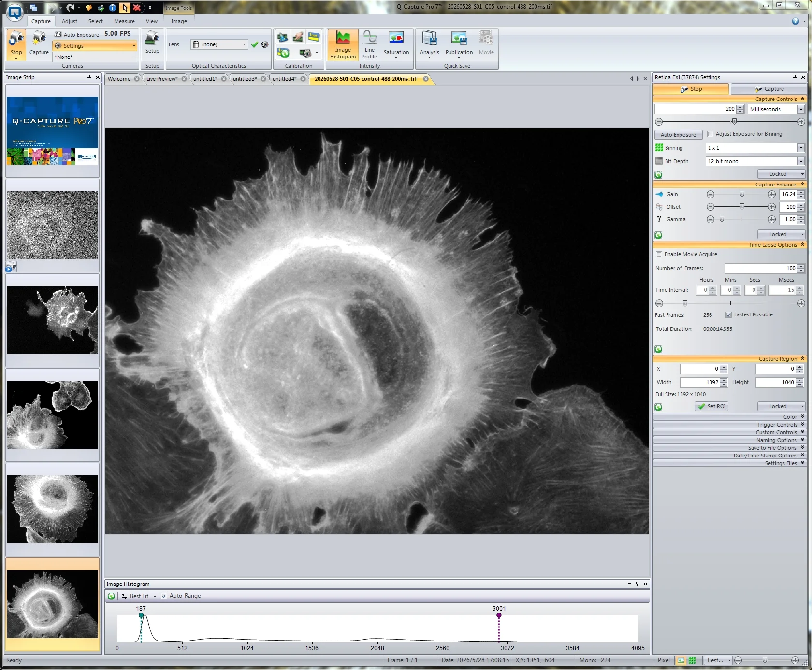812x670 pixels.
Task: Open exposure units Milliseconds dropdown
Action: click(801, 109)
